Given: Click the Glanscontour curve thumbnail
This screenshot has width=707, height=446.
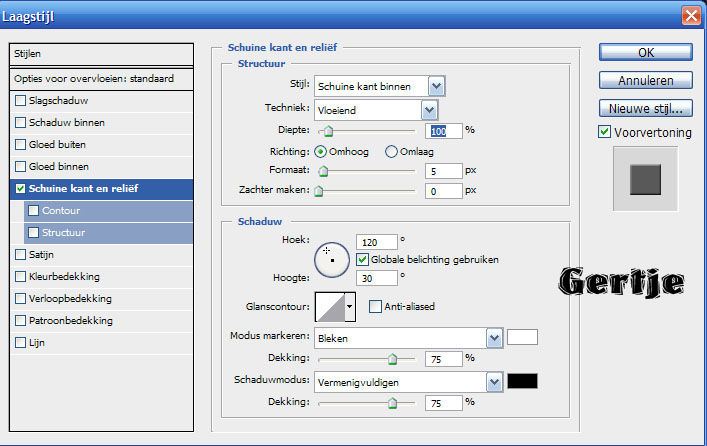Looking at the screenshot, I should tap(330, 307).
